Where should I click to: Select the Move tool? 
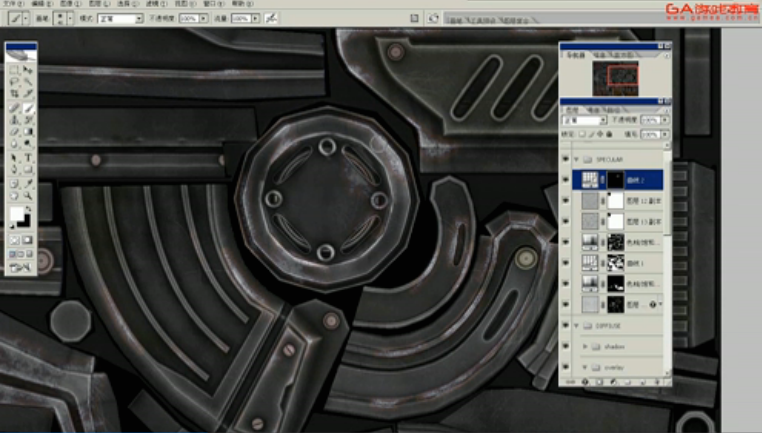point(28,70)
